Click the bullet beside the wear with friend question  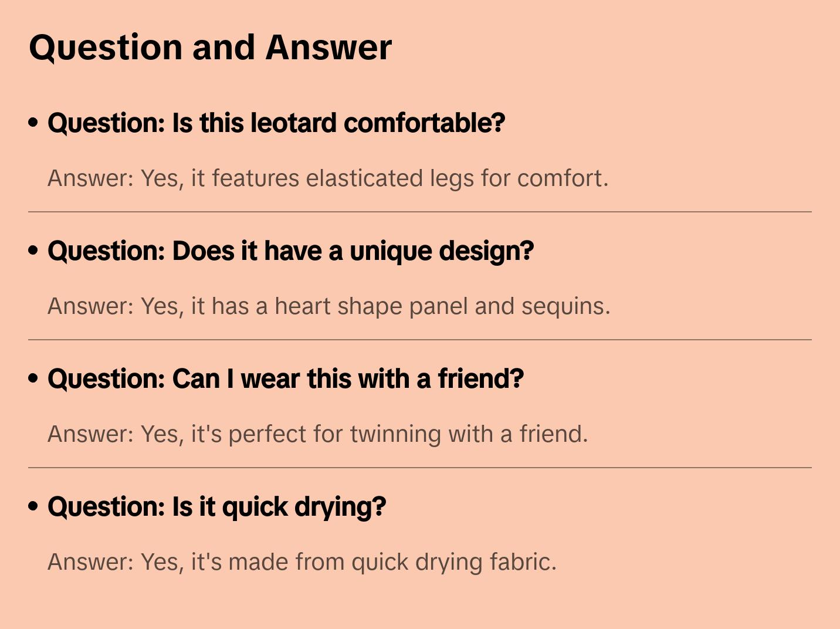pyautogui.click(x=33, y=378)
